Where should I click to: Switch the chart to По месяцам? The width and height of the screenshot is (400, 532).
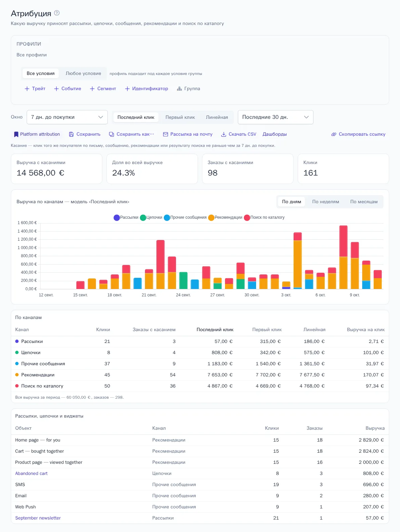[x=364, y=202]
